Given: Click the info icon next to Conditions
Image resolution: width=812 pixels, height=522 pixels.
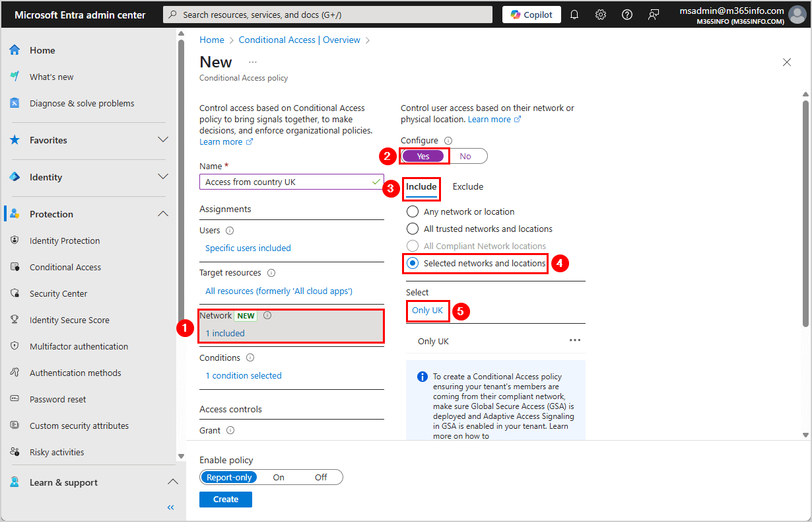Looking at the screenshot, I should coord(250,357).
